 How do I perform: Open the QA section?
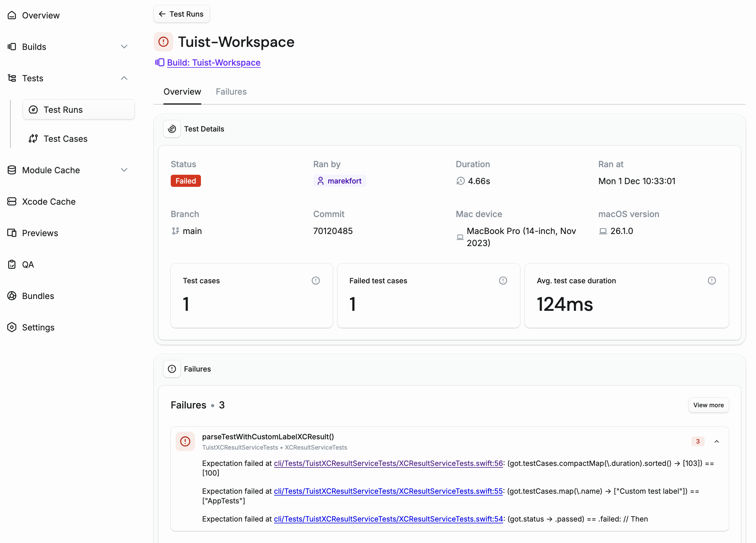click(28, 264)
